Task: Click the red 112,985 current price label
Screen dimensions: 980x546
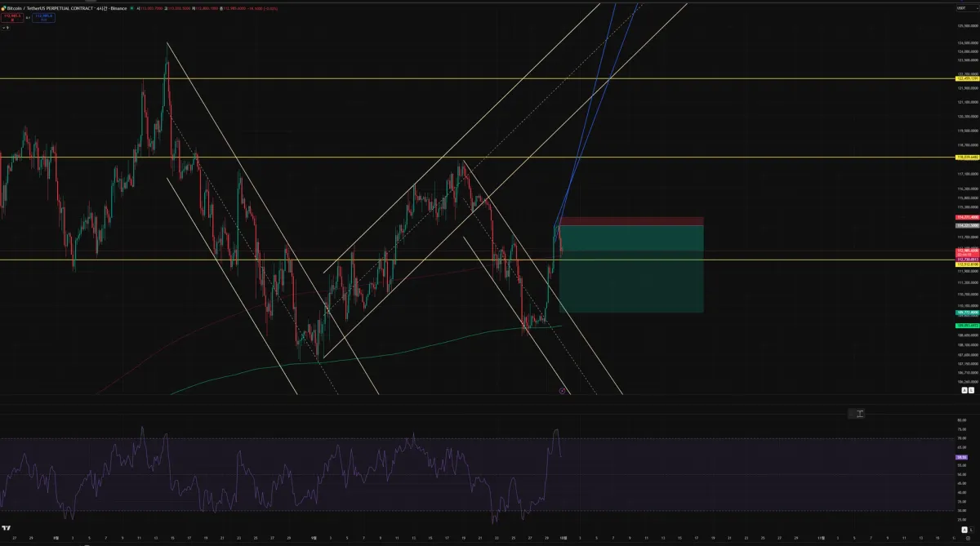Action: click(x=967, y=252)
